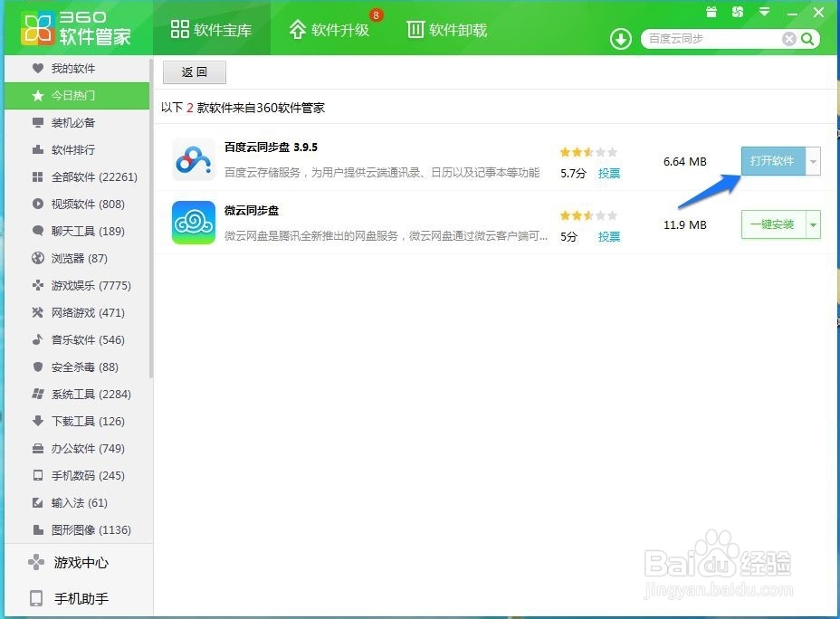
Task: Open 软件排行 category
Action: [77, 150]
